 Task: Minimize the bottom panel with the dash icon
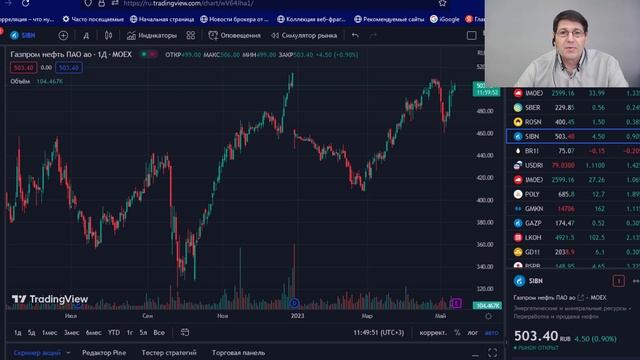pyautogui.click(x=475, y=355)
